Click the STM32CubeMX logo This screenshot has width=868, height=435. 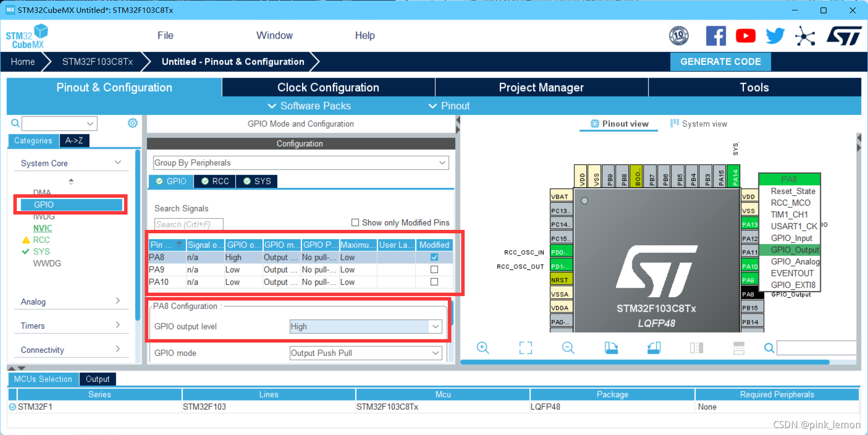[x=27, y=36]
